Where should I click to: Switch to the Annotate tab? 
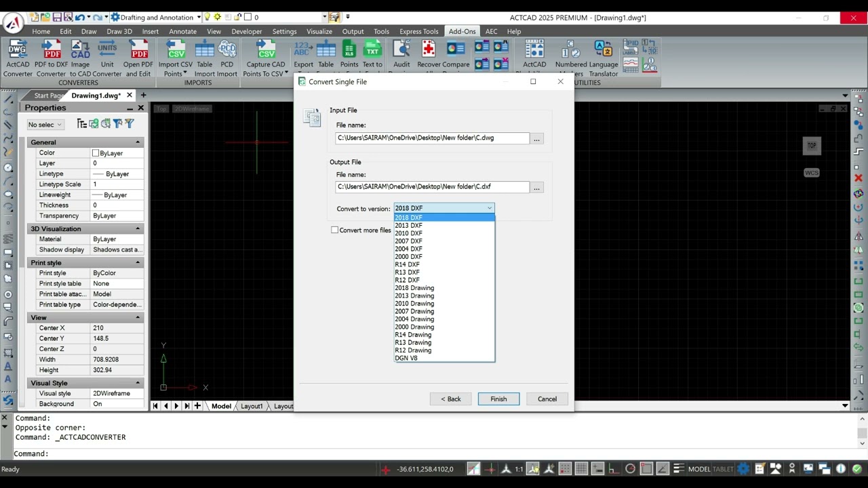[x=182, y=31]
